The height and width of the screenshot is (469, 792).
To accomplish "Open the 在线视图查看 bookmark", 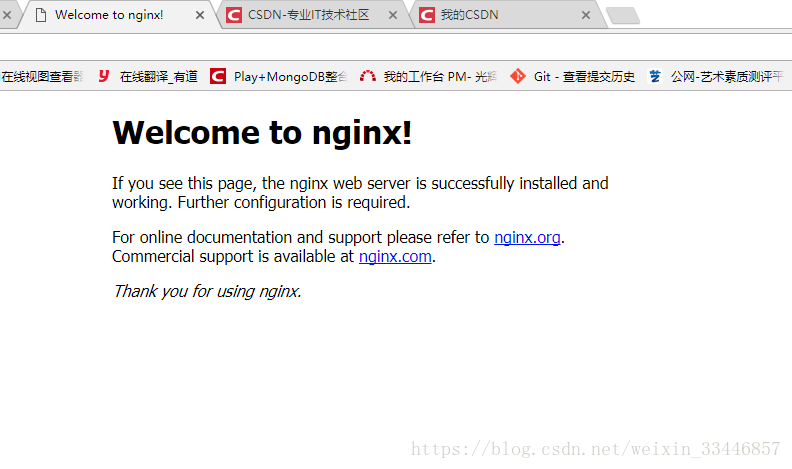I will (40, 76).
